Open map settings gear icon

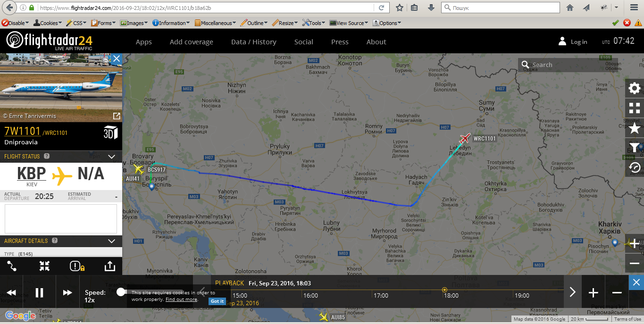(x=635, y=88)
